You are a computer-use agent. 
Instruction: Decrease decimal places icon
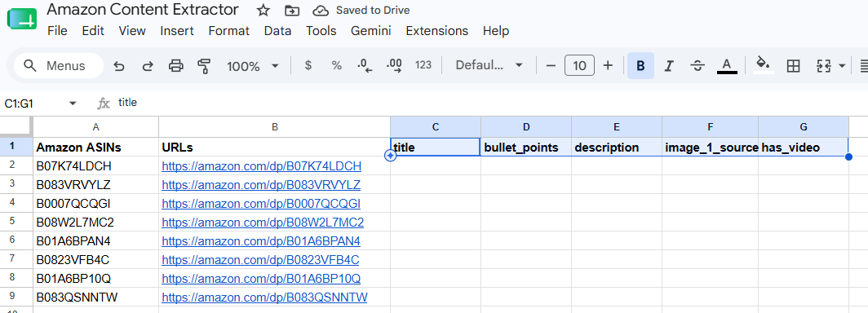tap(365, 66)
